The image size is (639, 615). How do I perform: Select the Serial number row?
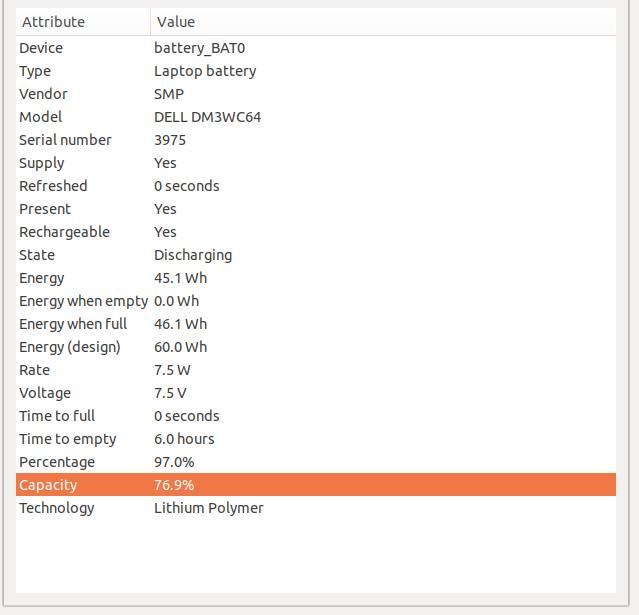(316, 140)
